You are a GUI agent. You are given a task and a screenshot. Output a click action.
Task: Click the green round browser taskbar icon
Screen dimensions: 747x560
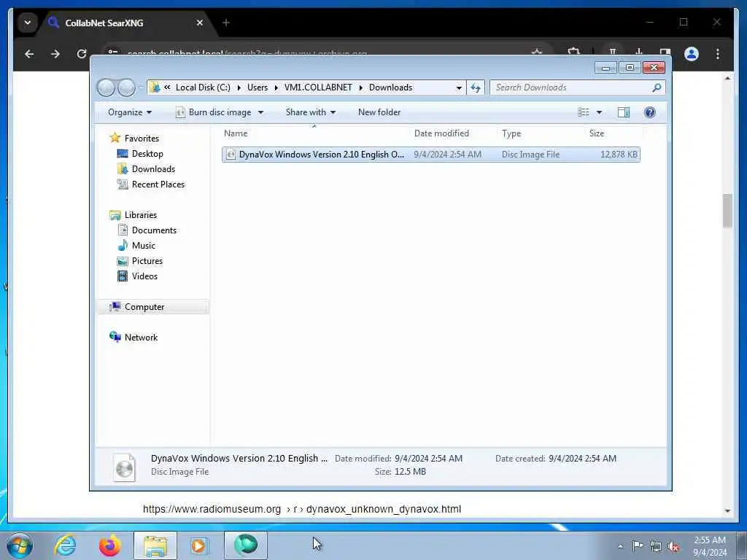(x=245, y=545)
